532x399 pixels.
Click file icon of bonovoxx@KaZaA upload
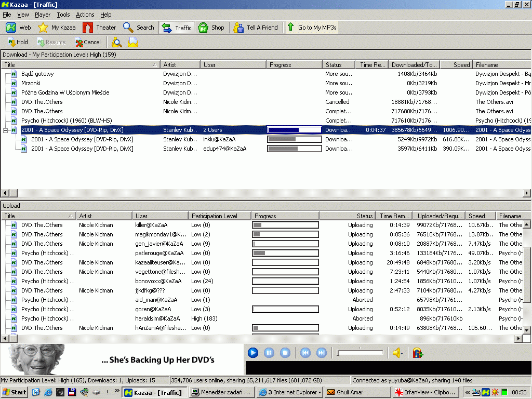pyautogui.click(x=14, y=281)
